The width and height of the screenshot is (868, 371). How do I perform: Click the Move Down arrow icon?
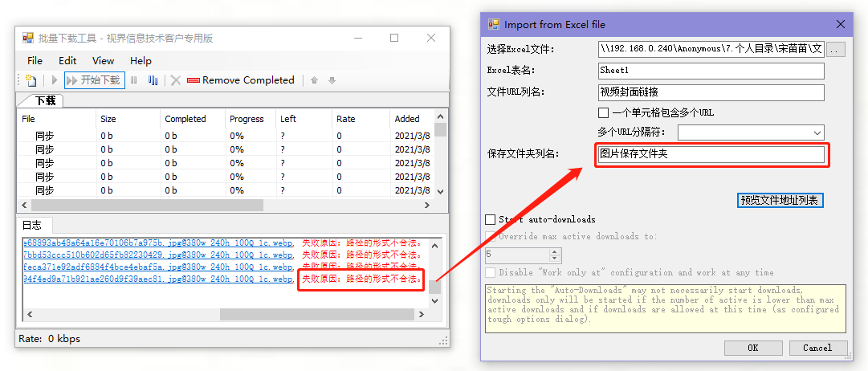(x=332, y=80)
